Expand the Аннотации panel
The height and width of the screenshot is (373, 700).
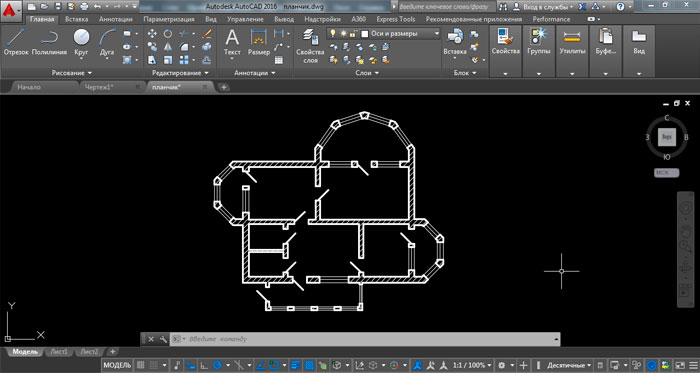coord(255,72)
